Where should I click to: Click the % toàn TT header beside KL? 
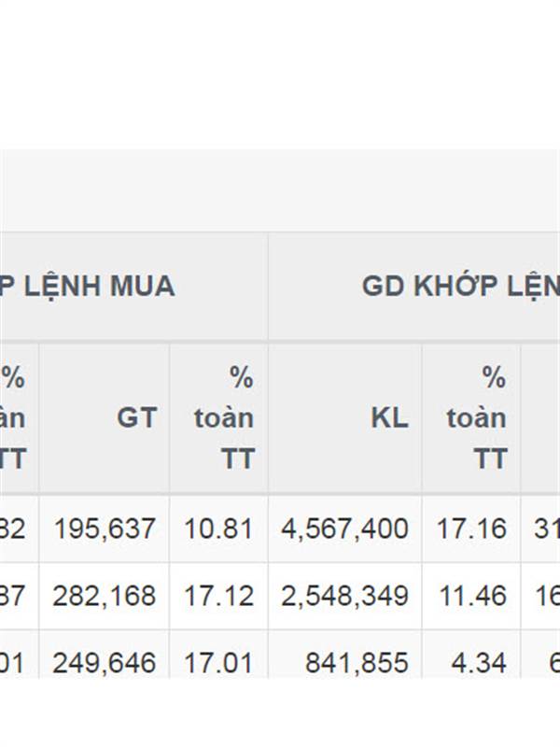click(476, 417)
